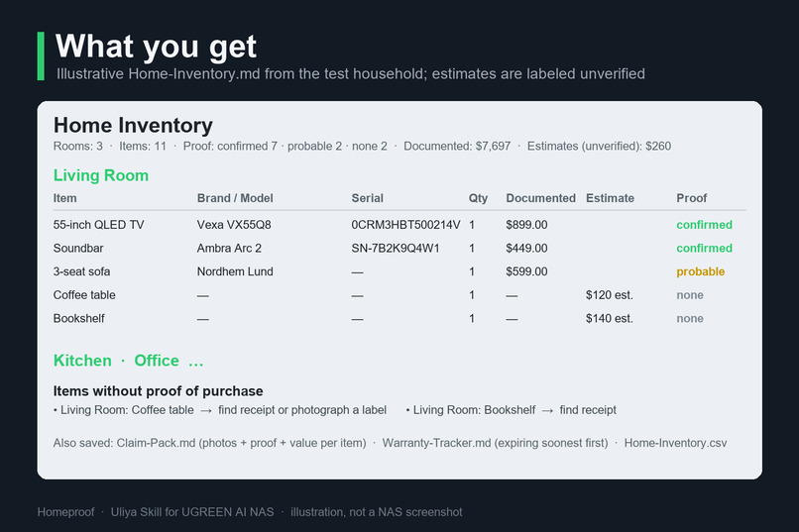Click the '$599.00' documented value
Viewport: 799px width, 532px height.
526,271
